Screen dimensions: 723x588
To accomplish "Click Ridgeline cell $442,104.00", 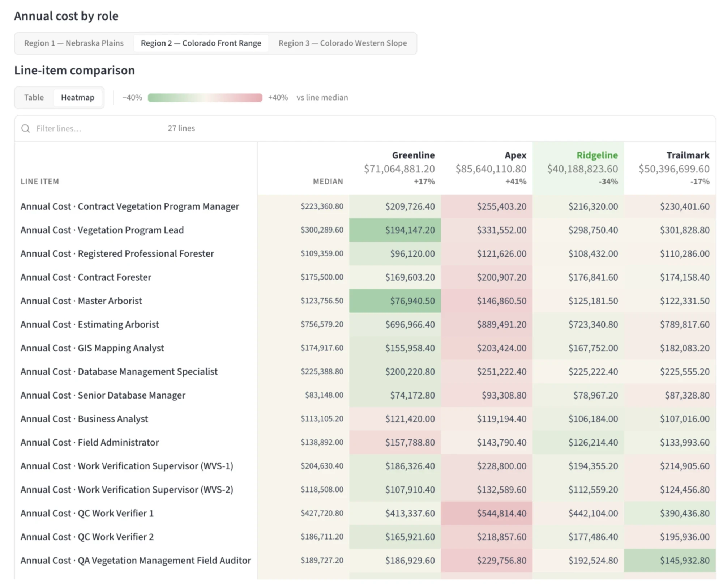I will (578, 513).
